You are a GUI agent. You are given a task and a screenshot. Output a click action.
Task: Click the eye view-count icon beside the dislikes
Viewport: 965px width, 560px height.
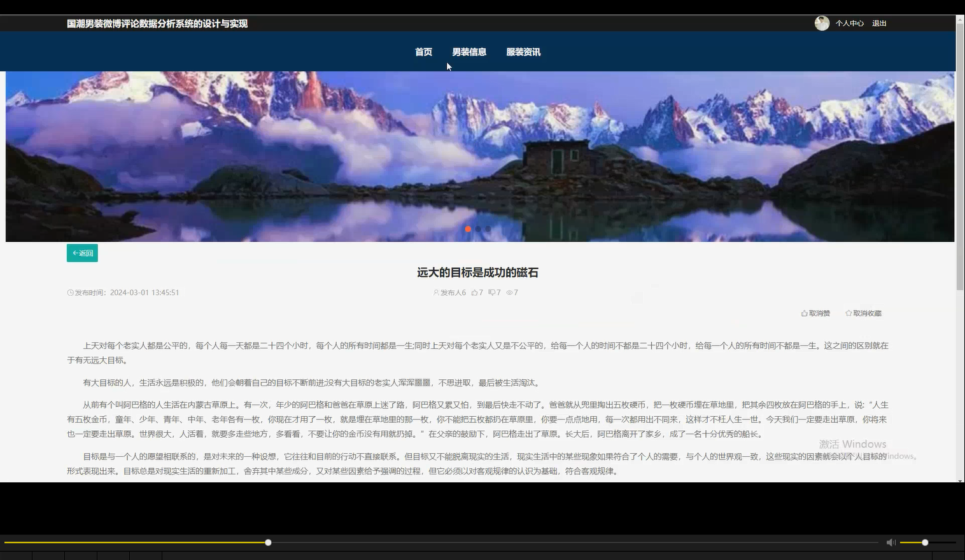pos(508,292)
